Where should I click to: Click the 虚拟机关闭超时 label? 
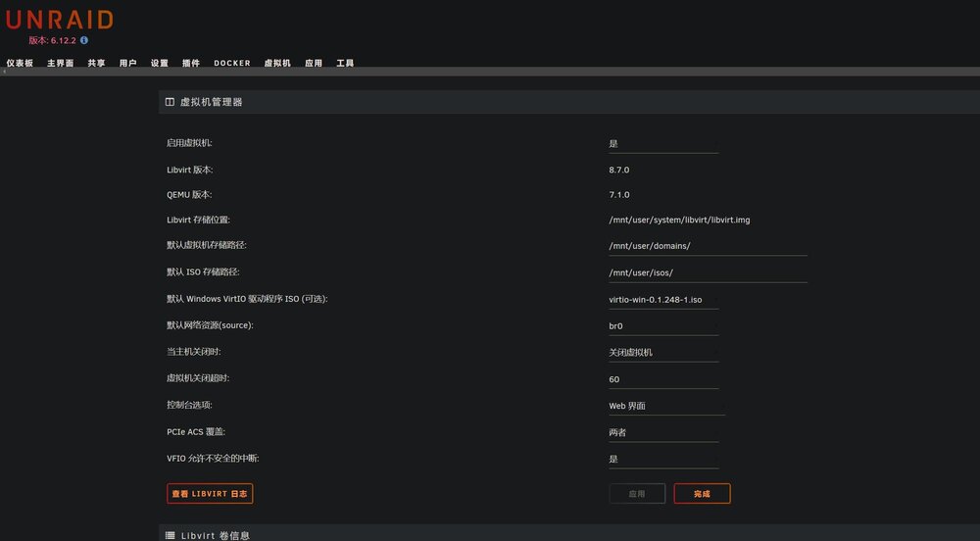198,378
